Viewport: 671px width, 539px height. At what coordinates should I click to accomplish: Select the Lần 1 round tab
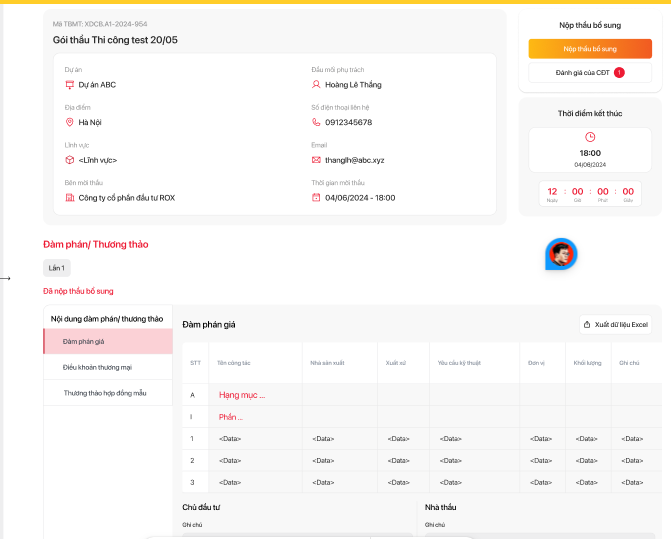click(x=57, y=268)
